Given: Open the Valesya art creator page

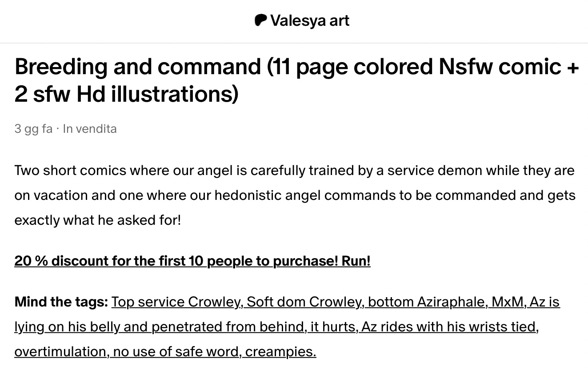Looking at the screenshot, I should click(310, 20).
